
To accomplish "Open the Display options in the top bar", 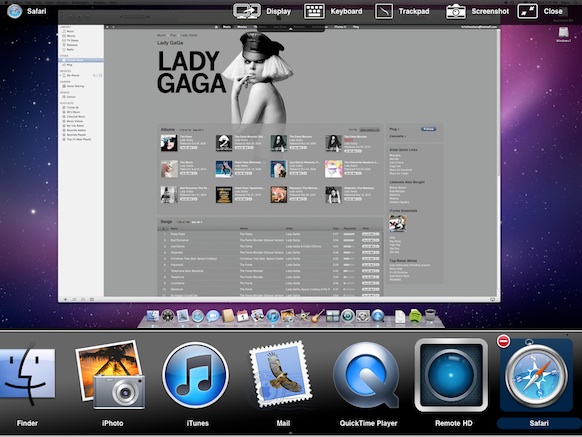I will point(262,11).
